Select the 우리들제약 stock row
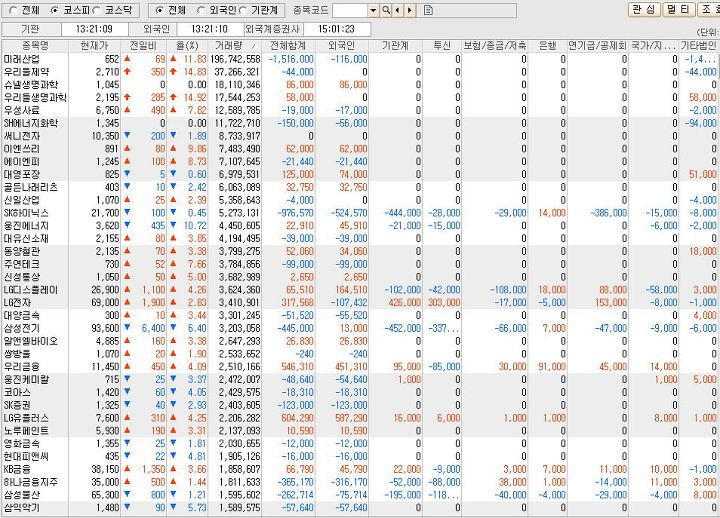This screenshot has height=518, width=720. pyautogui.click(x=360, y=72)
